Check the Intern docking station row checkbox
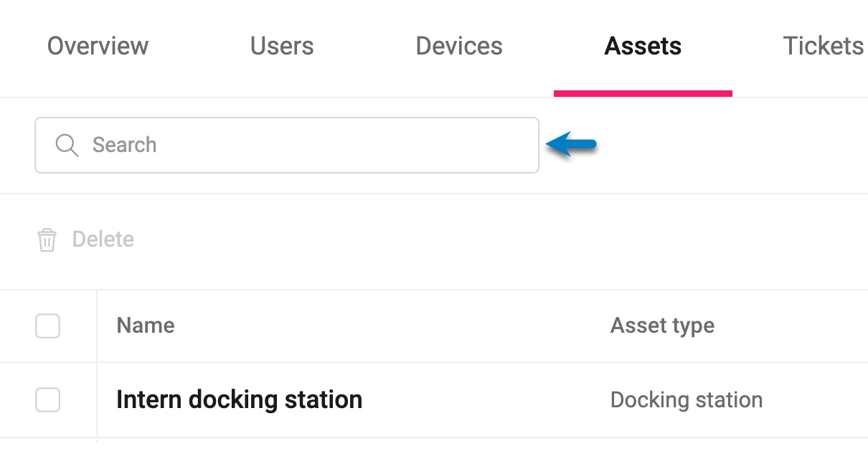Viewport: 868px width, 469px height. [x=47, y=399]
